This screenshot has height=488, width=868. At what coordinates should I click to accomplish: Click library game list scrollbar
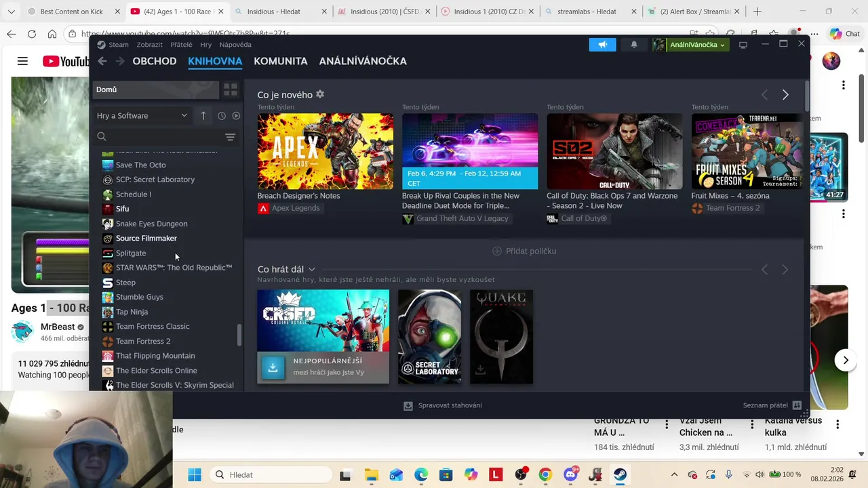(x=239, y=335)
